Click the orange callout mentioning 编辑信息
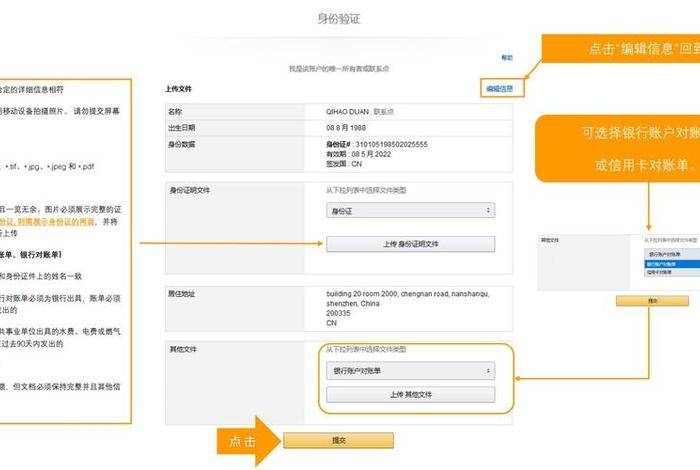This screenshot has width=700, height=470. click(x=620, y=49)
